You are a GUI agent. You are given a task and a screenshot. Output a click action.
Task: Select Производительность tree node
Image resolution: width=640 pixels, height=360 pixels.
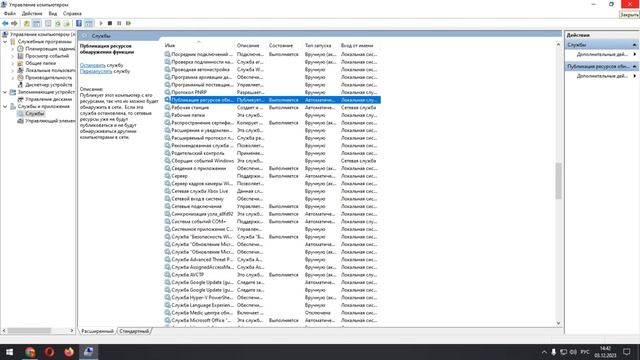coord(44,78)
